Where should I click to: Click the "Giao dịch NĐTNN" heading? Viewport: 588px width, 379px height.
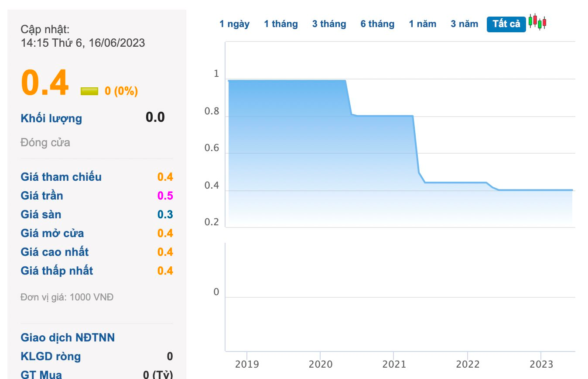click(x=68, y=338)
